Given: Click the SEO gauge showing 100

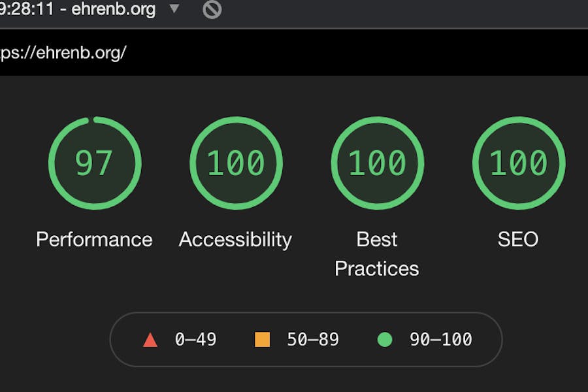Looking at the screenshot, I should click(x=519, y=163).
